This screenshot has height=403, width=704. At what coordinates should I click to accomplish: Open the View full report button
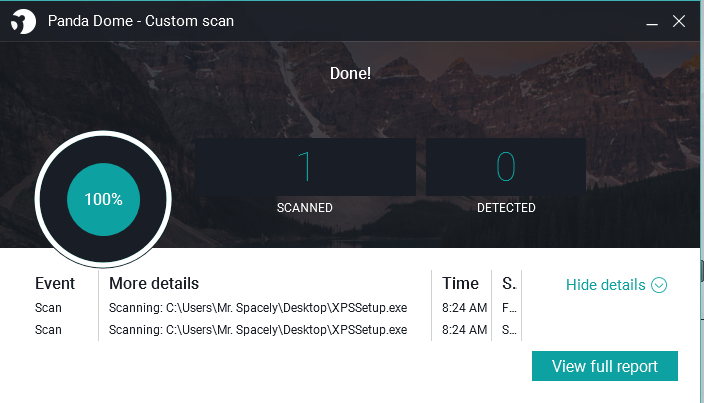tap(605, 366)
